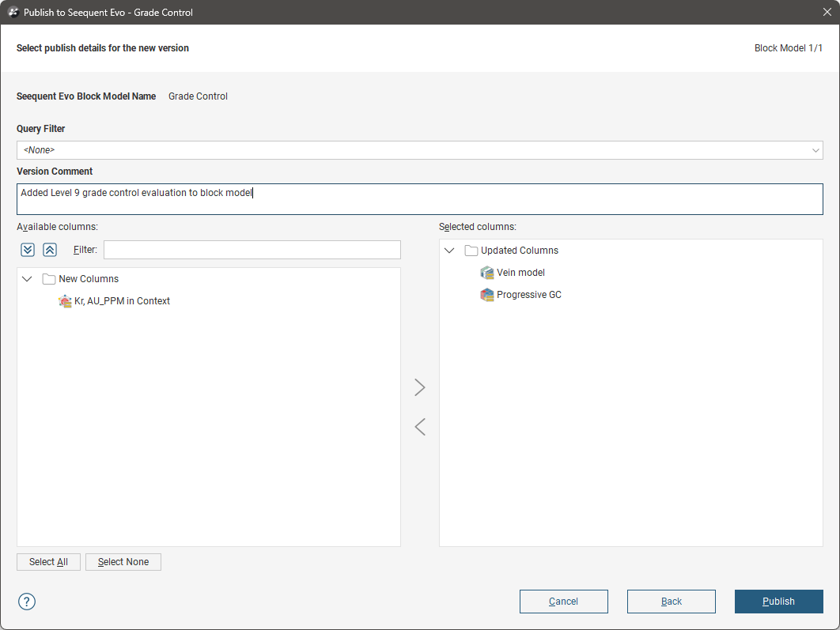This screenshot has height=630, width=840.
Task: Open help with the question mark icon
Action: (x=27, y=602)
